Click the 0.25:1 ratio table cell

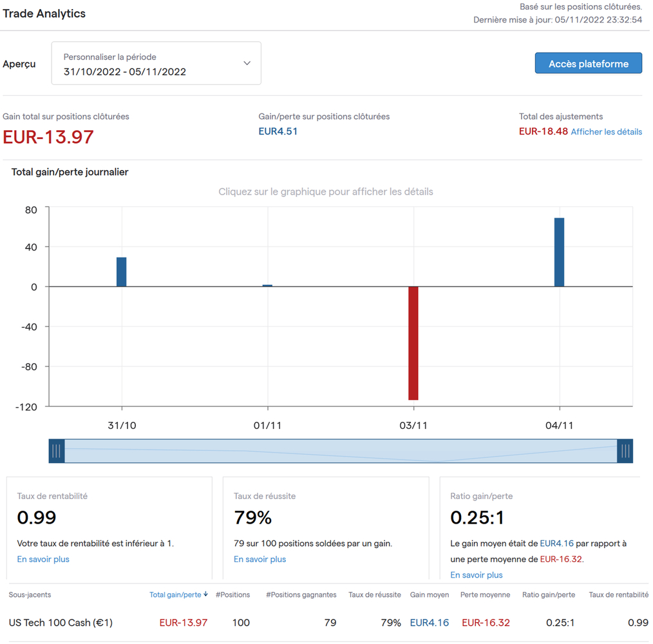tap(560, 623)
